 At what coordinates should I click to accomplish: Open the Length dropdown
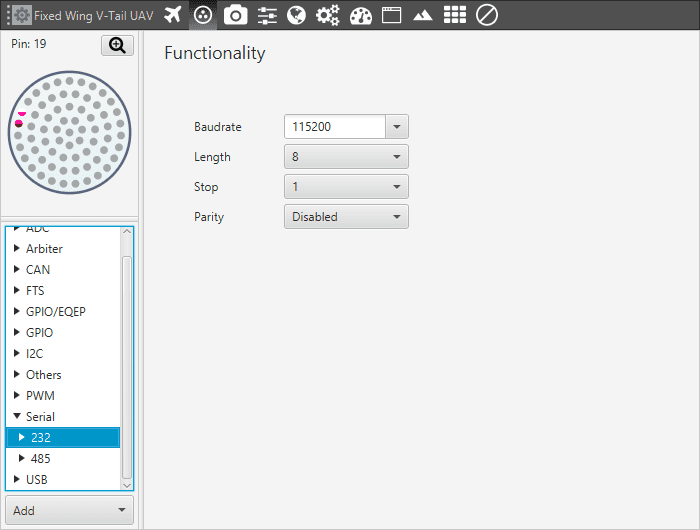[346, 157]
